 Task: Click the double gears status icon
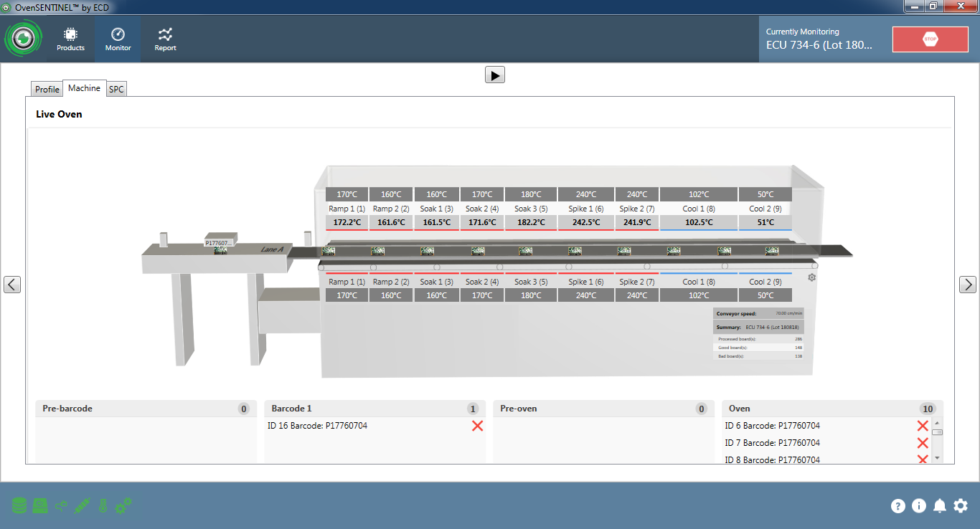123,506
